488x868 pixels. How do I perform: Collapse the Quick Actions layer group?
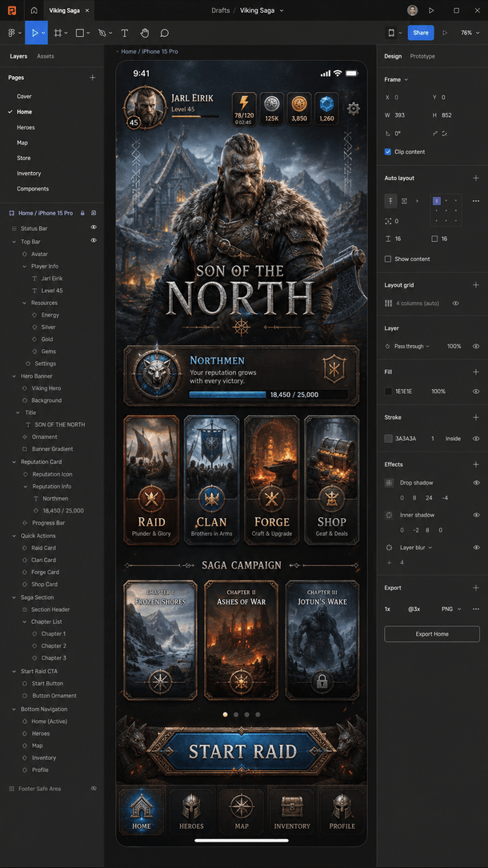(14, 536)
